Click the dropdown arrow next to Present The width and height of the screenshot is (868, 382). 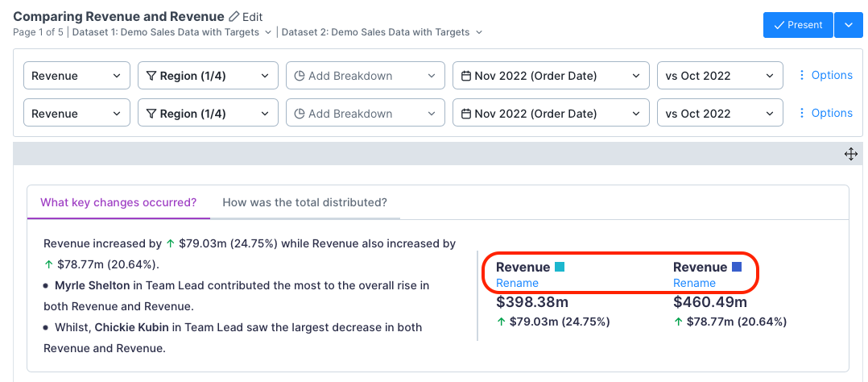(848, 25)
